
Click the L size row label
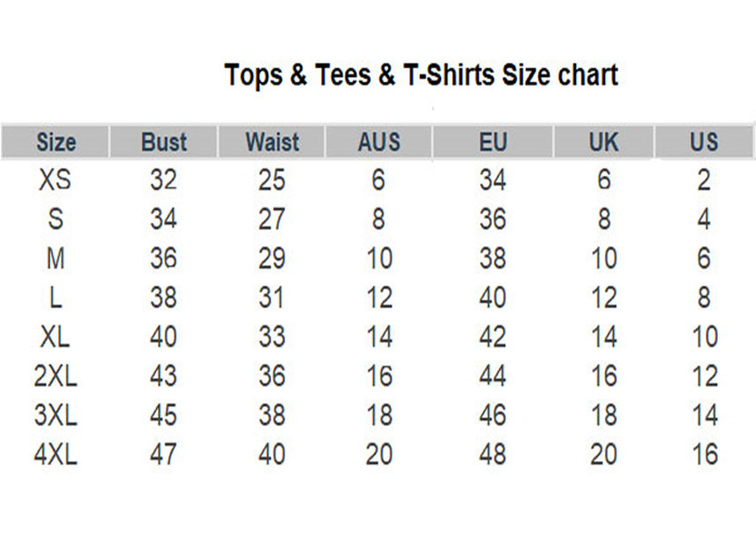pos(56,297)
